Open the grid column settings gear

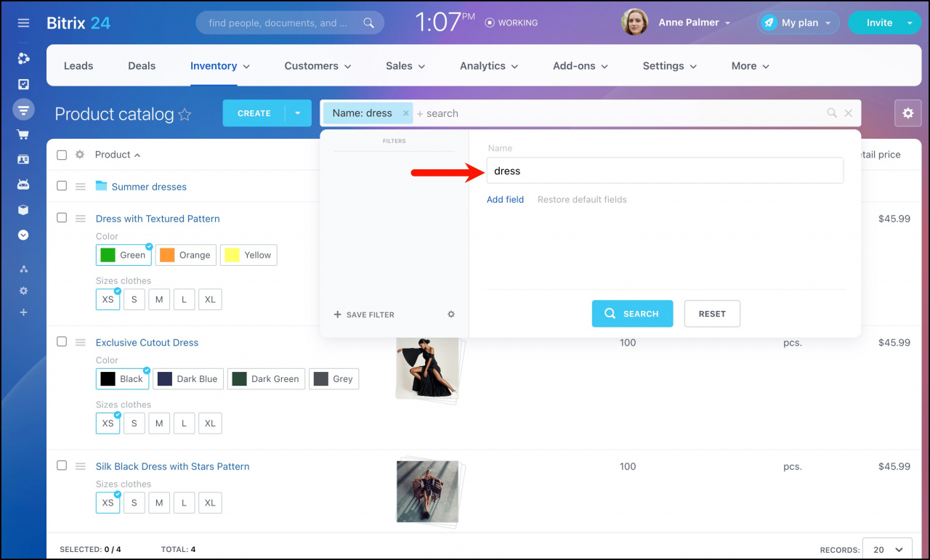(x=80, y=155)
